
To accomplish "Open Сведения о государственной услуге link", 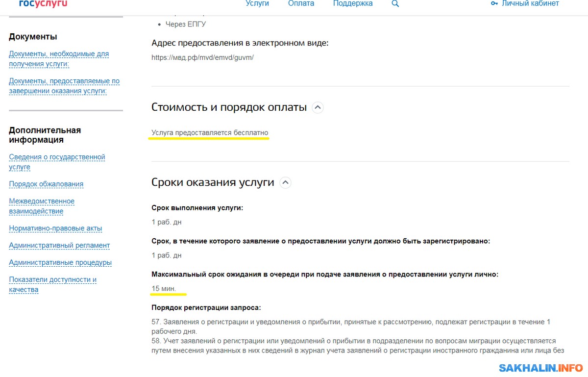I will (57, 162).
